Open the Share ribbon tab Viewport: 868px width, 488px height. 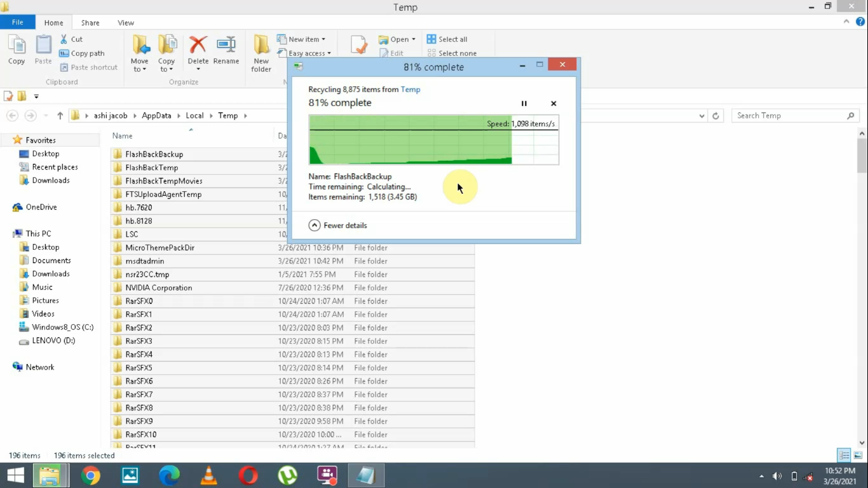[x=90, y=22]
